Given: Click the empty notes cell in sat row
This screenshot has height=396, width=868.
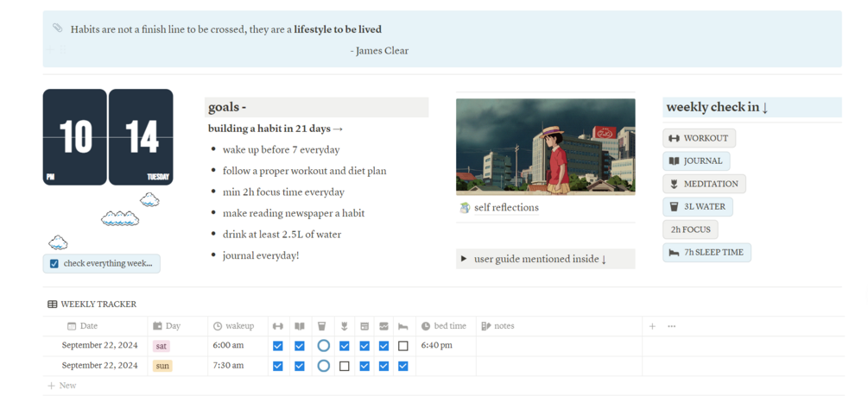Looking at the screenshot, I should [559, 346].
